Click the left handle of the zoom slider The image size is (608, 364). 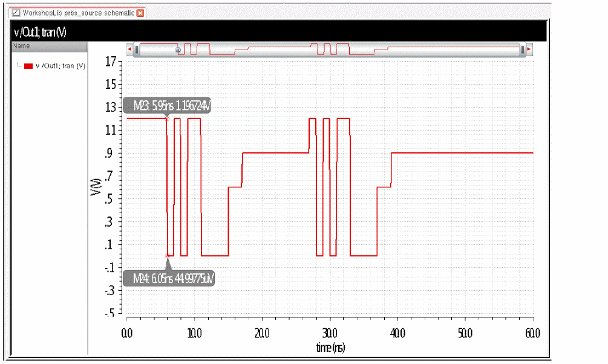[137, 50]
